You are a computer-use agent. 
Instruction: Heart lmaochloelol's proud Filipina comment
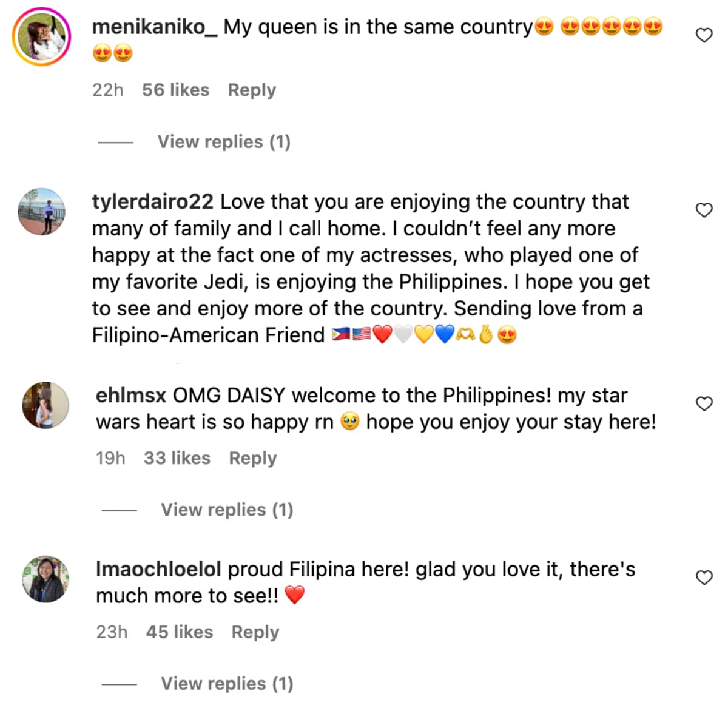[704, 578]
